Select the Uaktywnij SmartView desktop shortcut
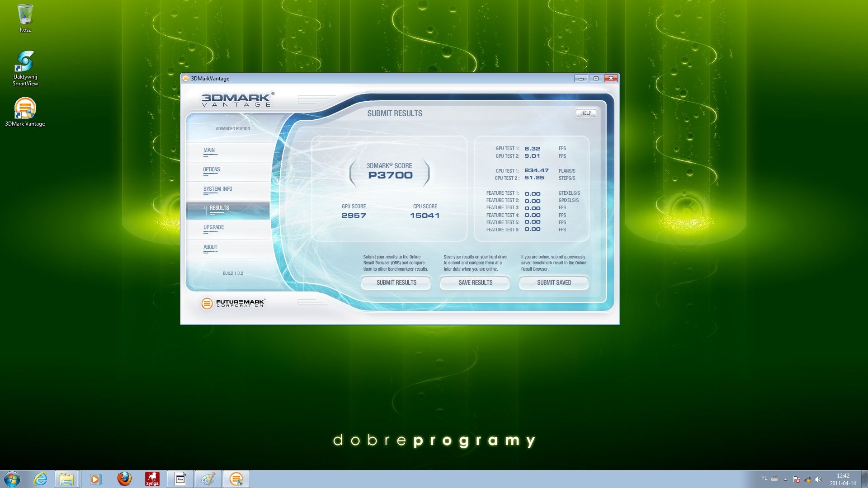This screenshot has width=868, height=488. [25, 68]
